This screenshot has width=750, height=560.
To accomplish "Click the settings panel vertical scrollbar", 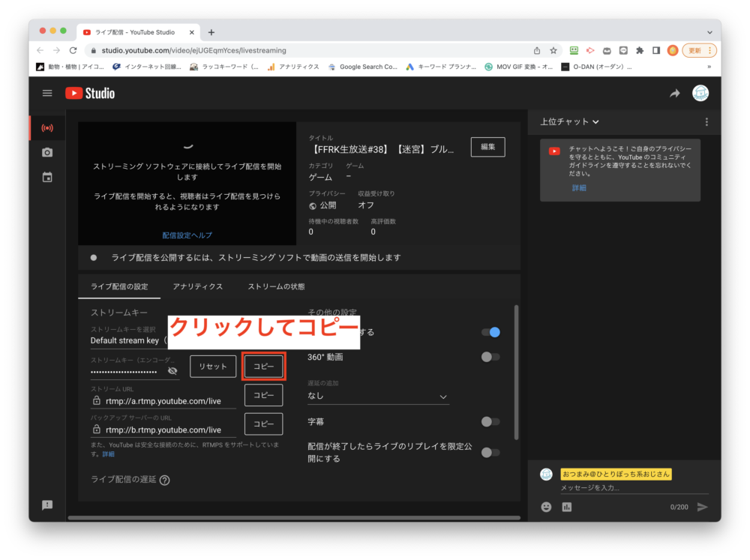I will click(516, 372).
